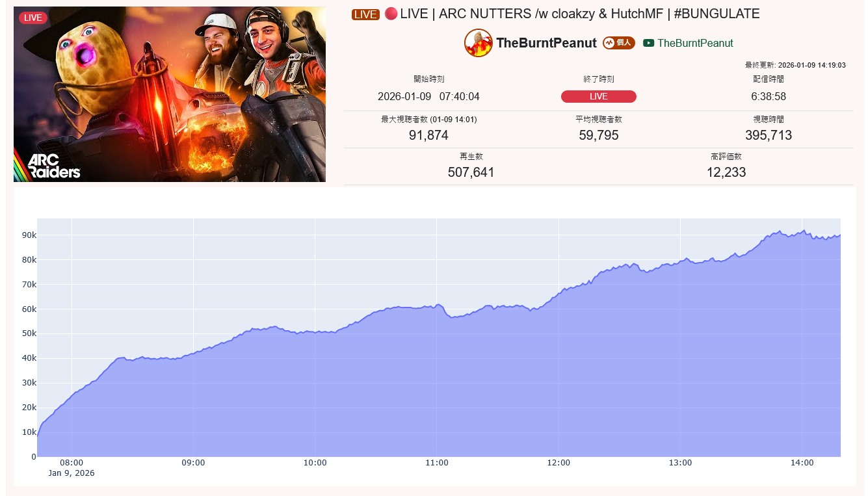The height and width of the screenshot is (496, 868).
Task: Select the start time 2026-01-09 07:40:04
Action: [x=428, y=97]
